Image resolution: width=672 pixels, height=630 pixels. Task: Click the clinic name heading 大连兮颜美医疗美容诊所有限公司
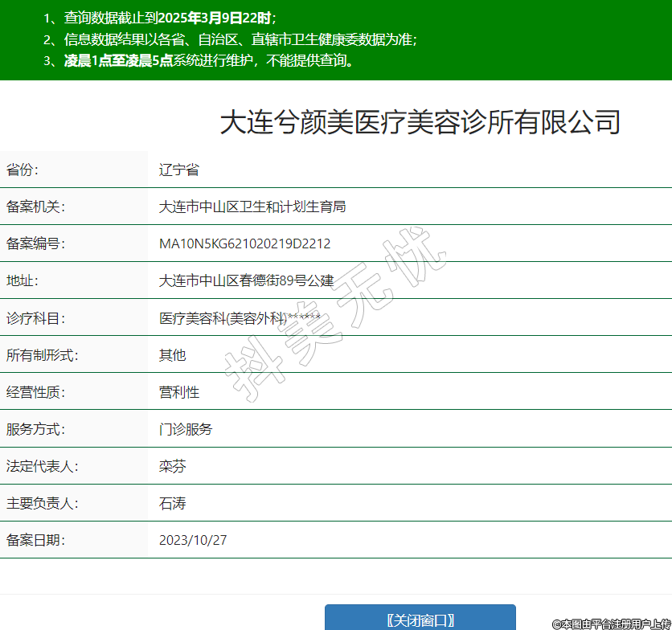pos(420,122)
